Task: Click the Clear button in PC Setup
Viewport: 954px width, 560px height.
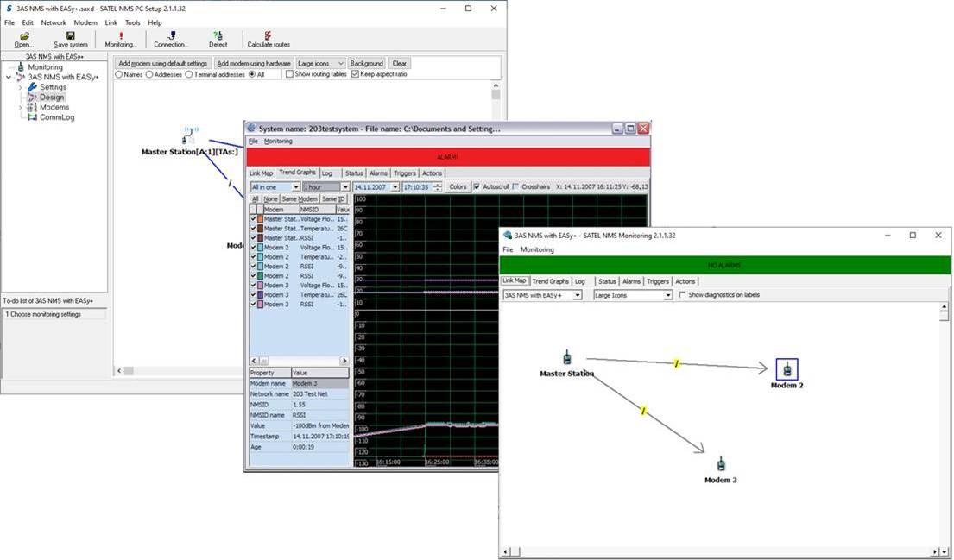Action: pos(399,63)
